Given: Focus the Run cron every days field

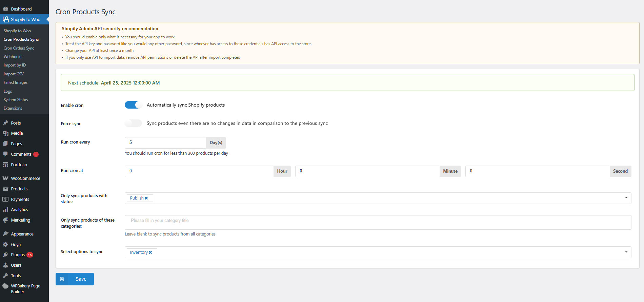Looking at the screenshot, I should coord(165,143).
